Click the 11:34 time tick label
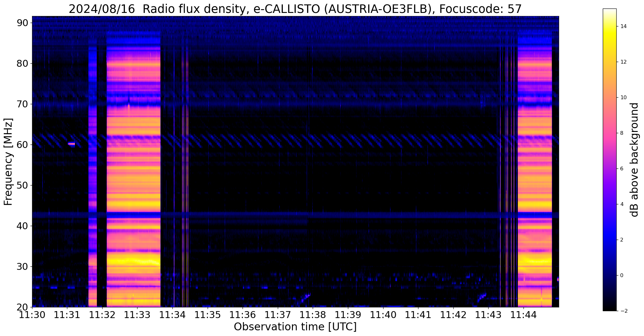This screenshot has width=644, height=336. [172, 315]
